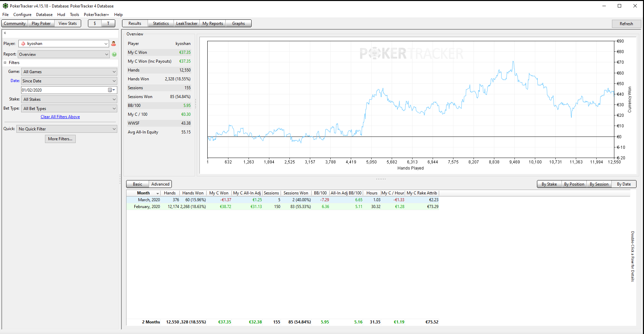
Task: Open the Configure menu
Action: [23, 15]
